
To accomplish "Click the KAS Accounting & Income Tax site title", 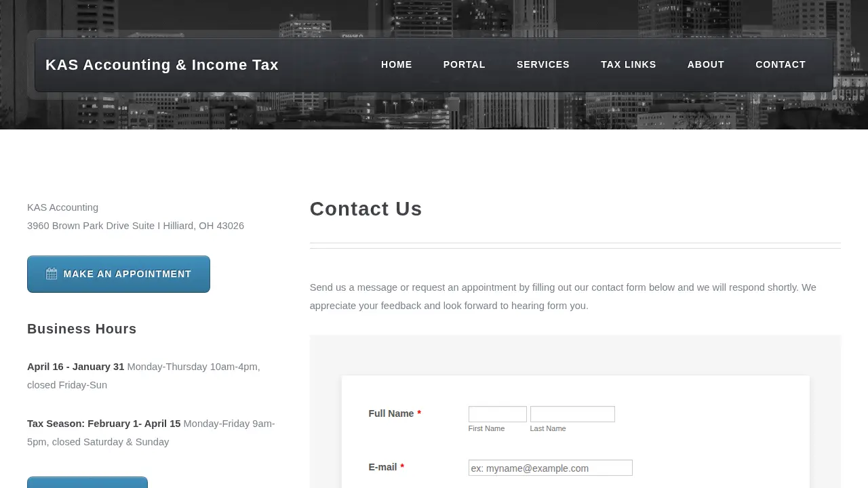I will 162,65.
